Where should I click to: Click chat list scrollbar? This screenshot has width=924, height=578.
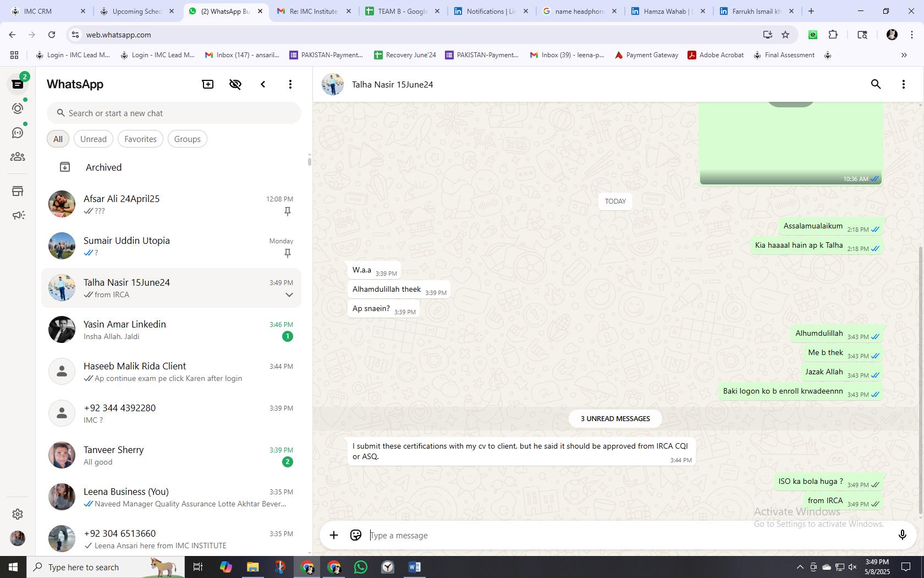[x=310, y=161]
